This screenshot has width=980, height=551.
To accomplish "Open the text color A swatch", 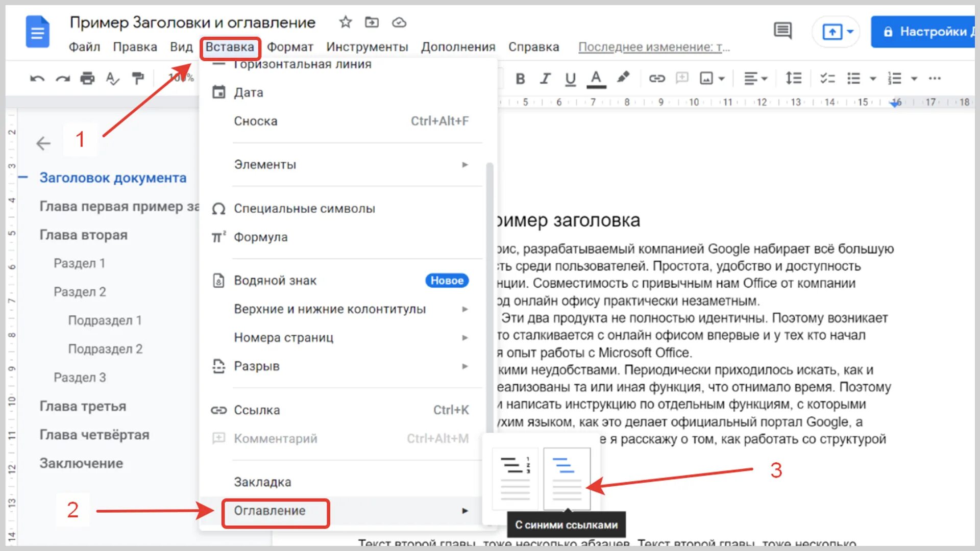I will point(596,79).
